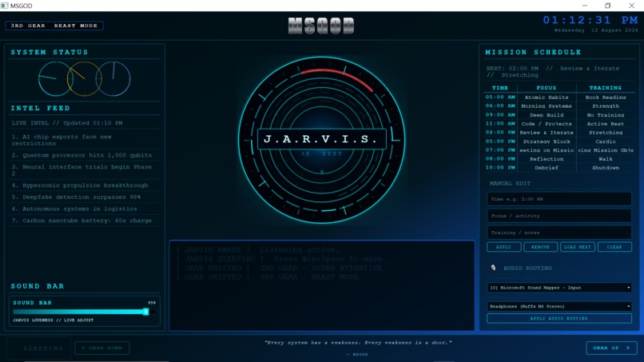The height and width of the screenshot is (362, 644).
Task: Select the 05:00 PM Strategy Block row
Action: coord(559,141)
